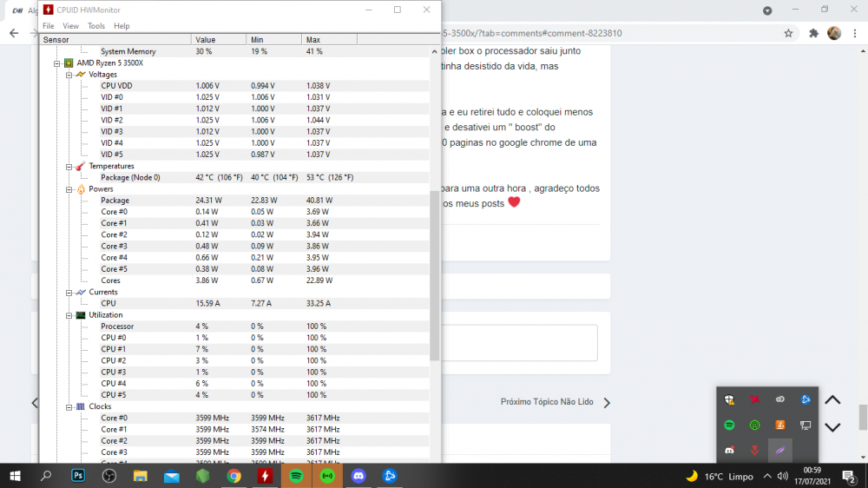Bookmark this page with the star icon
The width and height of the screenshot is (868, 488).
point(788,34)
